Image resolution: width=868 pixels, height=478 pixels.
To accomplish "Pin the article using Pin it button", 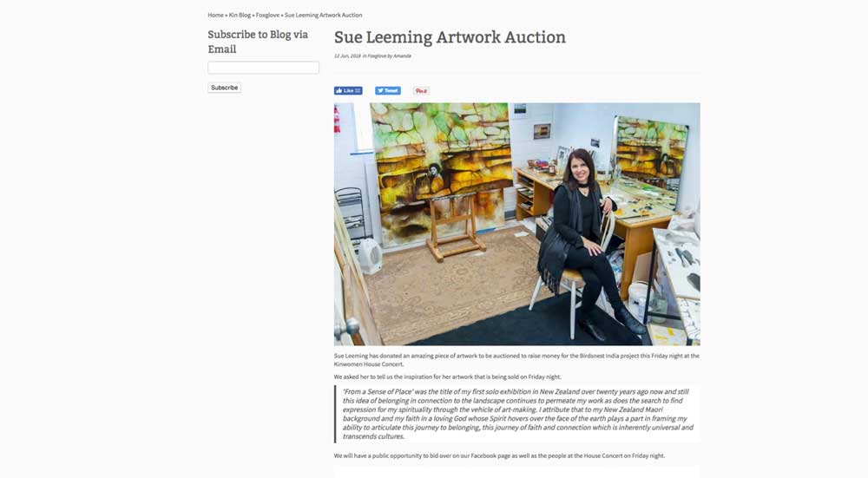I will (421, 91).
